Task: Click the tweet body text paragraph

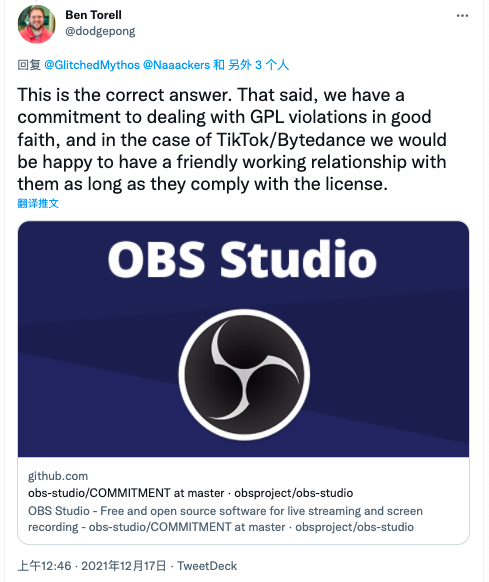Action: tap(232, 140)
